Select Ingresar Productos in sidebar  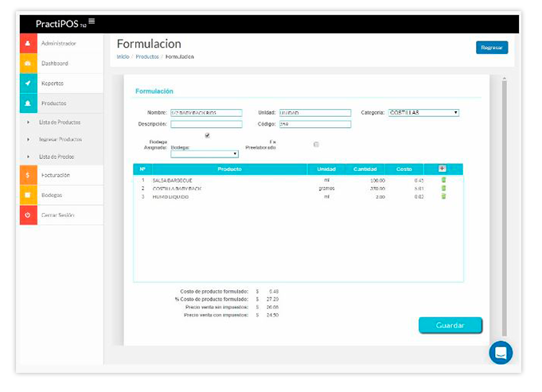(60, 139)
